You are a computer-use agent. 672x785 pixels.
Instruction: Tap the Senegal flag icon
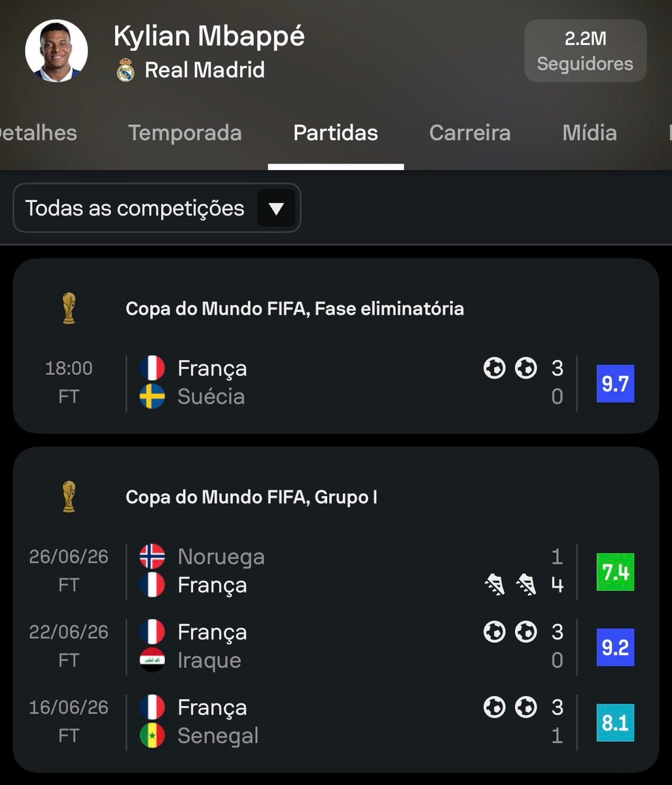152,735
